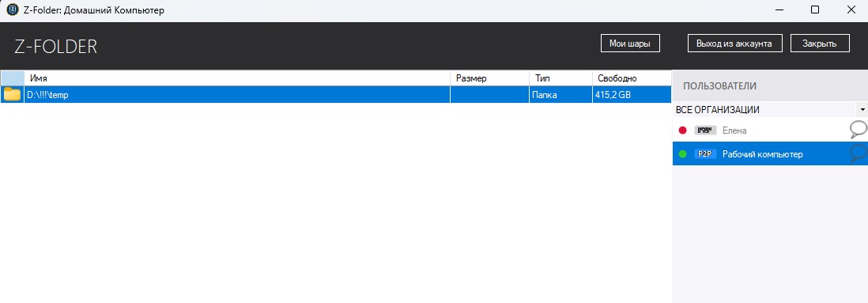The height and width of the screenshot is (303, 868).
Task: Click the 415,2 GB free space cell
Action: 632,95
